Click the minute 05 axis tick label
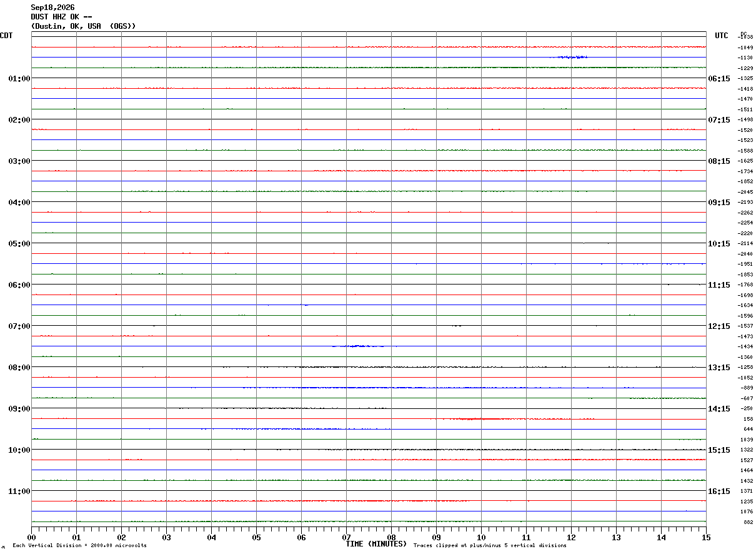Screen dimensions: 756x554 (x=256, y=537)
